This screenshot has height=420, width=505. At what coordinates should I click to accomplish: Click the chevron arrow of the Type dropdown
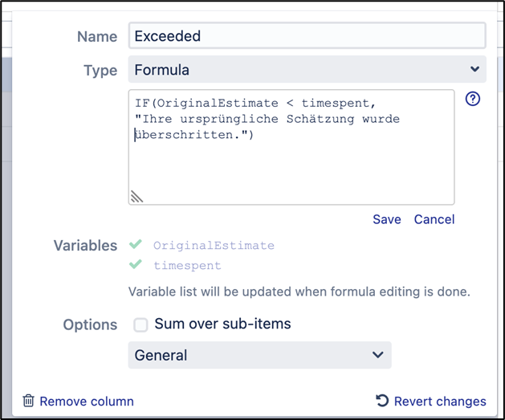point(474,69)
